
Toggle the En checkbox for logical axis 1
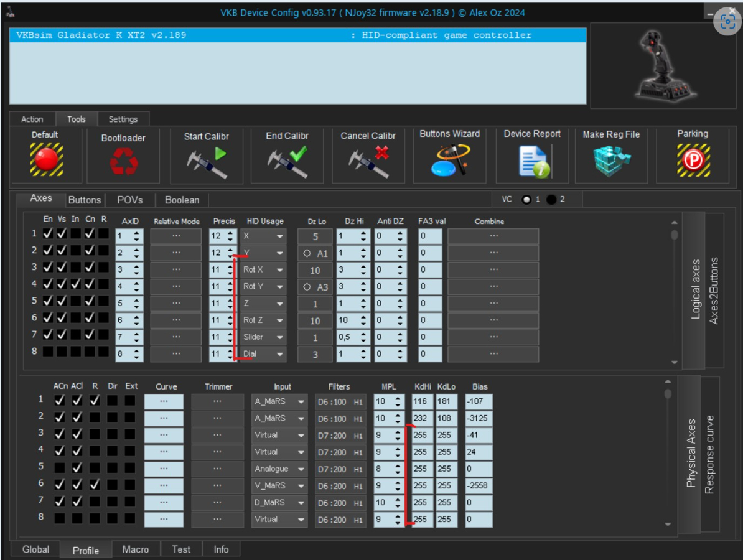coord(48,233)
